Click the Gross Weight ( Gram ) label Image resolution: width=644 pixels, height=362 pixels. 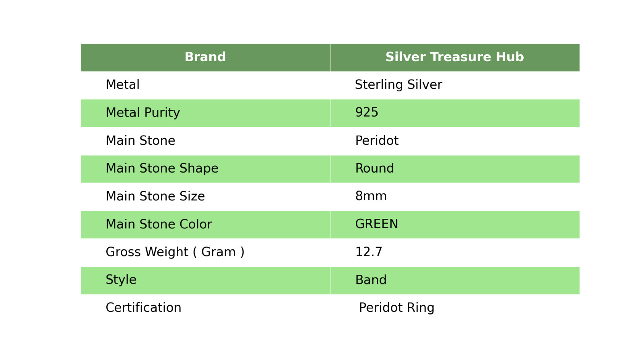click(175, 252)
